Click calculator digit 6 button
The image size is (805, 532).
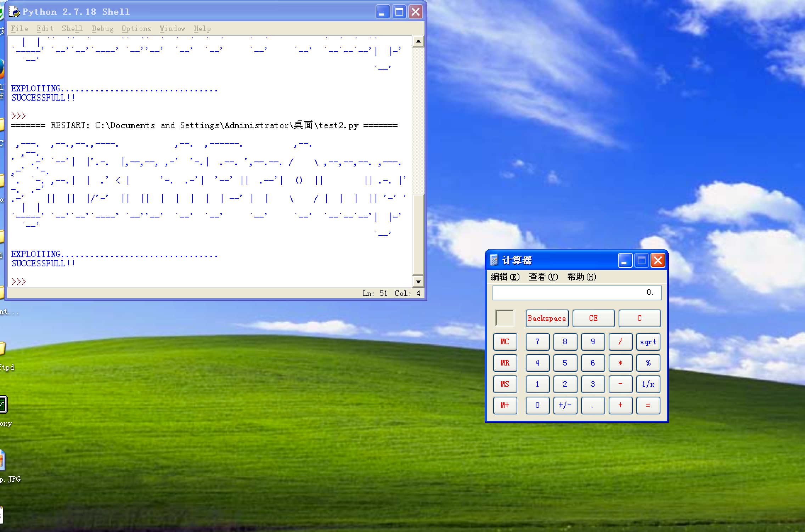593,363
